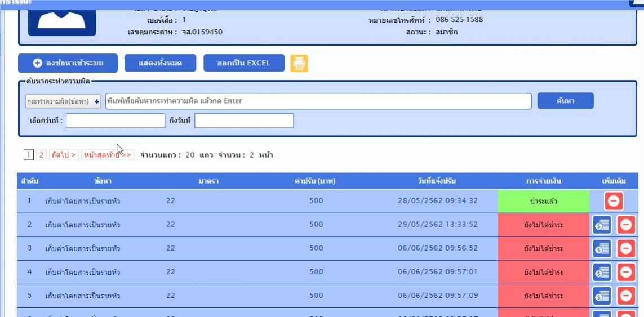Click payment icon for row 06/06/2562 09:57:01
The width and height of the screenshot is (644, 317).
pyautogui.click(x=602, y=273)
